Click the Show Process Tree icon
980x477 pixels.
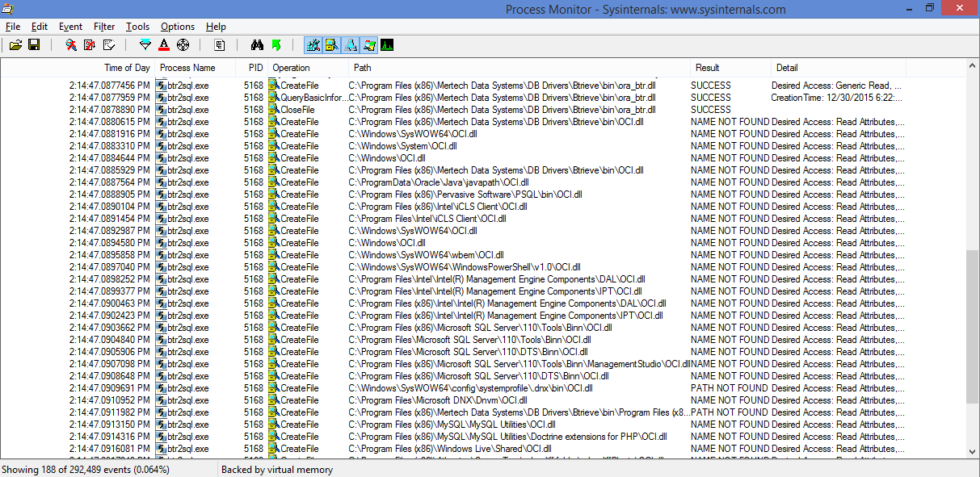[x=217, y=45]
